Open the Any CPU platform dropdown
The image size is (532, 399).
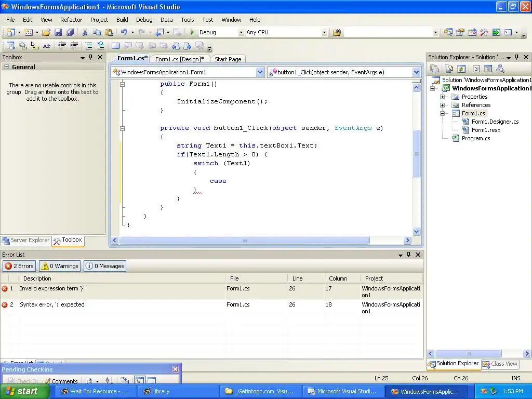(x=324, y=33)
